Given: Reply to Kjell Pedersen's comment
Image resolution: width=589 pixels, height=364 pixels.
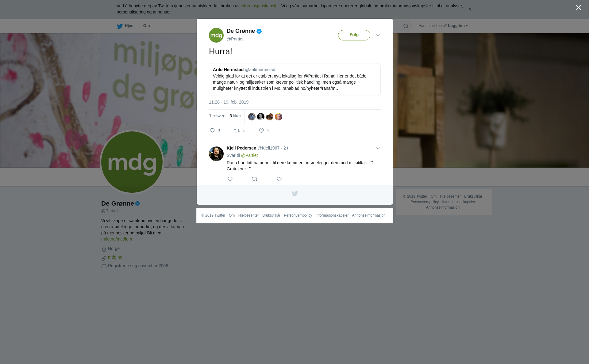Looking at the screenshot, I should click(x=230, y=179).
